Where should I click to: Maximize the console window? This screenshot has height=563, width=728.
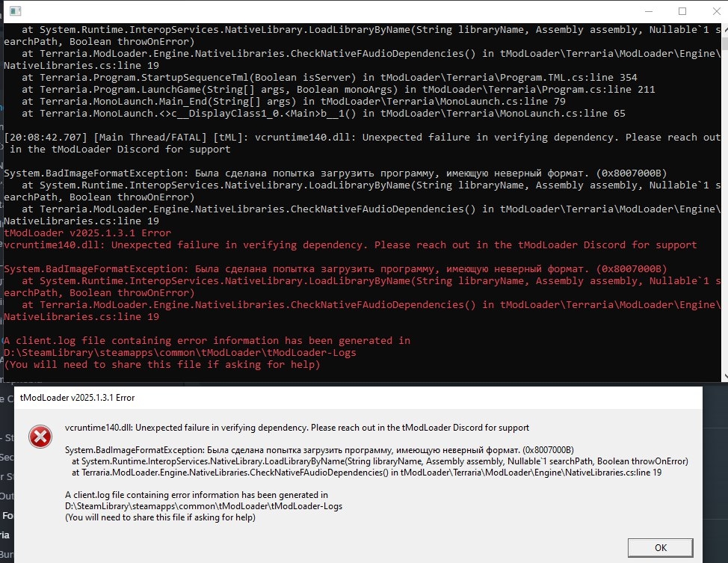pyautogui.click(x=682, y=11)
